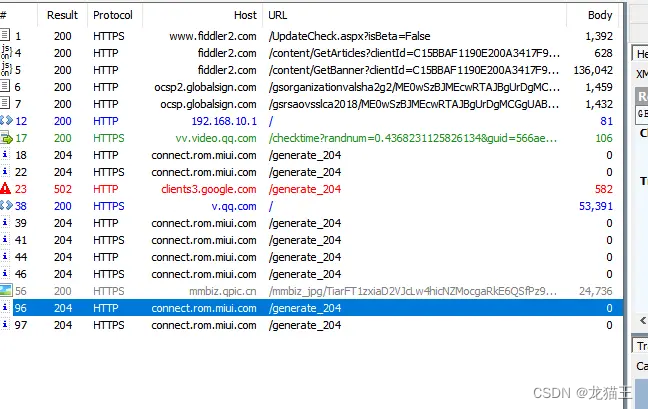Select /generate_204 URL in session 39
This screenshot has height=409, width=648.
(305, 224)
